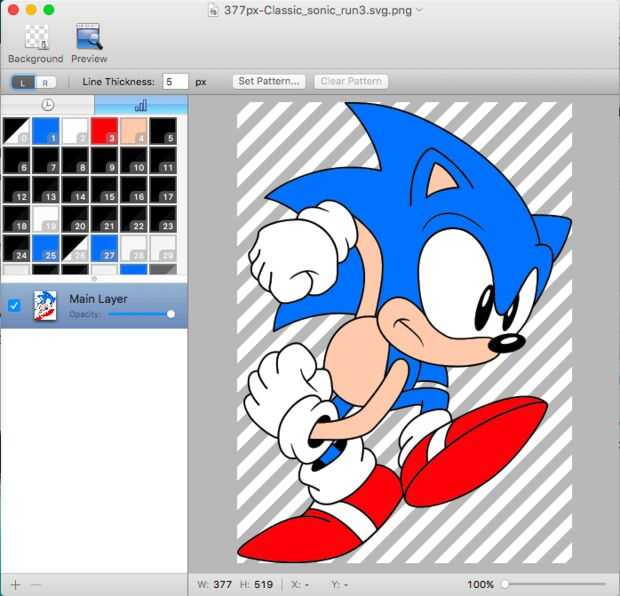Click the zoom slider at 100%

(x=554, y=584)
